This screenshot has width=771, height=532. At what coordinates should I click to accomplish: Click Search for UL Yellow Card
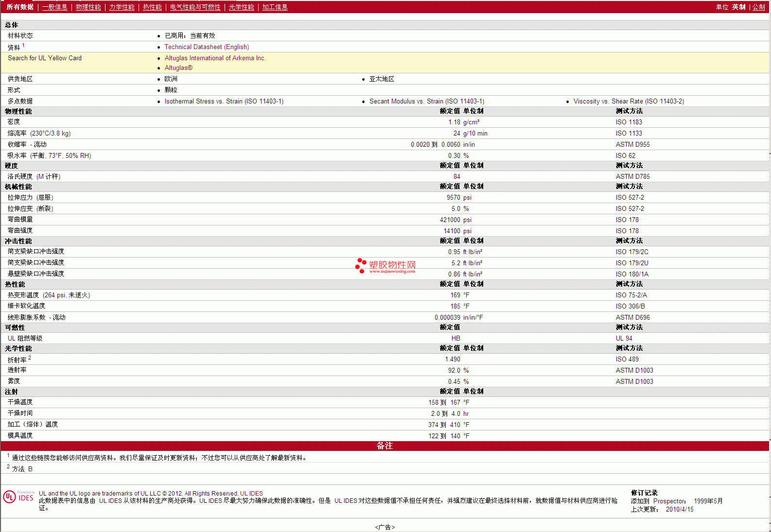pyautogui.click(x=45, y=58)
